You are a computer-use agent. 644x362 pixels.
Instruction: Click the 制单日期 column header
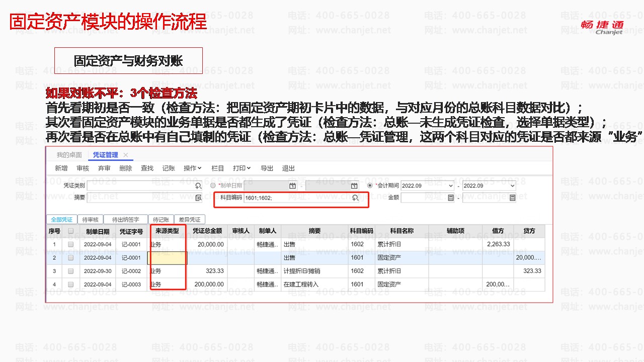[x=97, y=231]
